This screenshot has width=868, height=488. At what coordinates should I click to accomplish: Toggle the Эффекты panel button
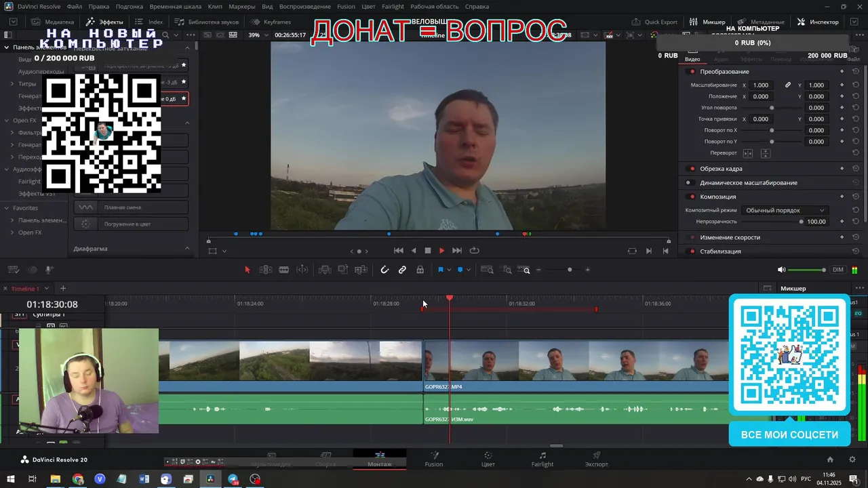pos(104,22)
